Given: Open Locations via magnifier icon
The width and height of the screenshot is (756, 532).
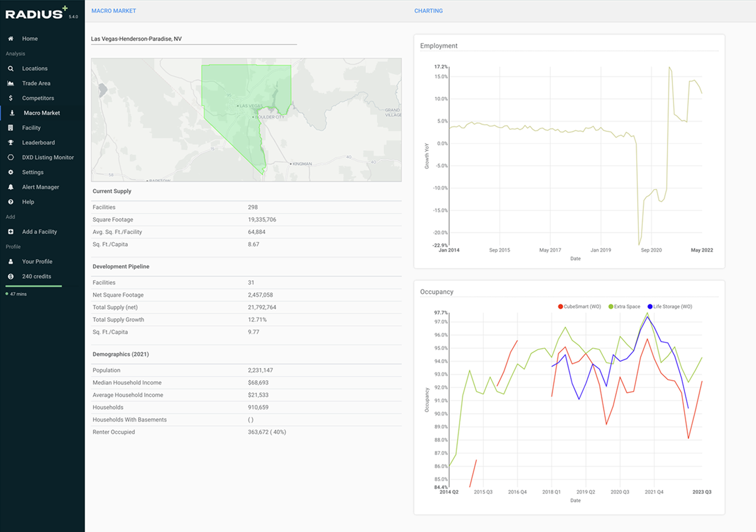Looking at the screenshot, I should (11, 68).
